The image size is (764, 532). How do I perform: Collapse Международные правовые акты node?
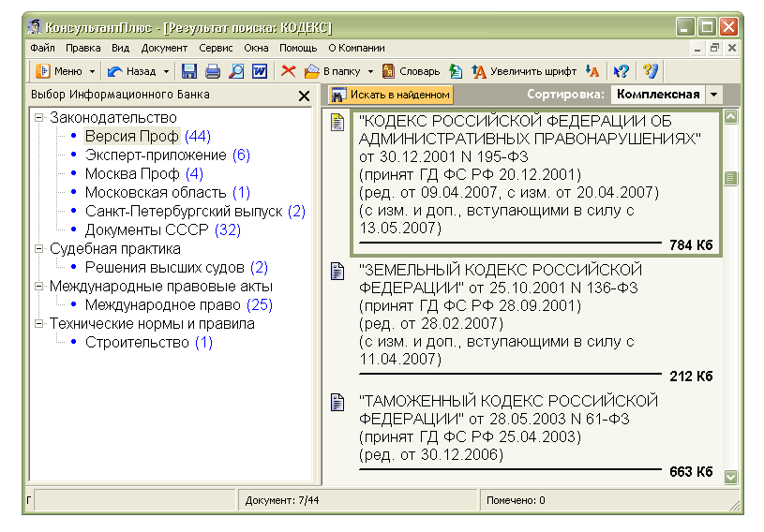pos(39,287)
